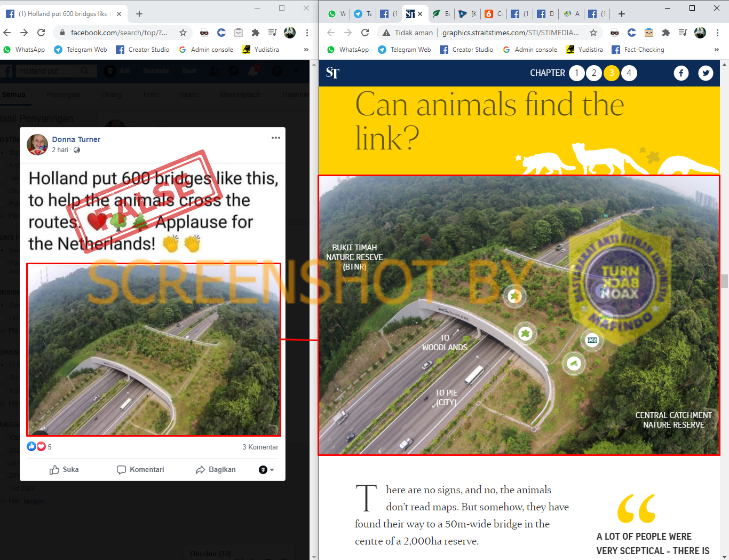
Task: Open WhatsApp bookmark in left window
Action: coord(24,50)
